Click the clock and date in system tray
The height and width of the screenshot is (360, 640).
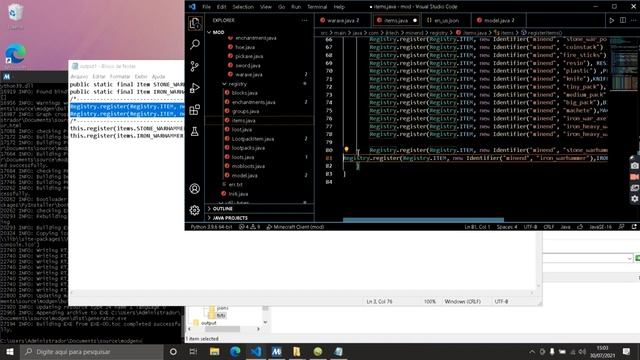(602, 351)
